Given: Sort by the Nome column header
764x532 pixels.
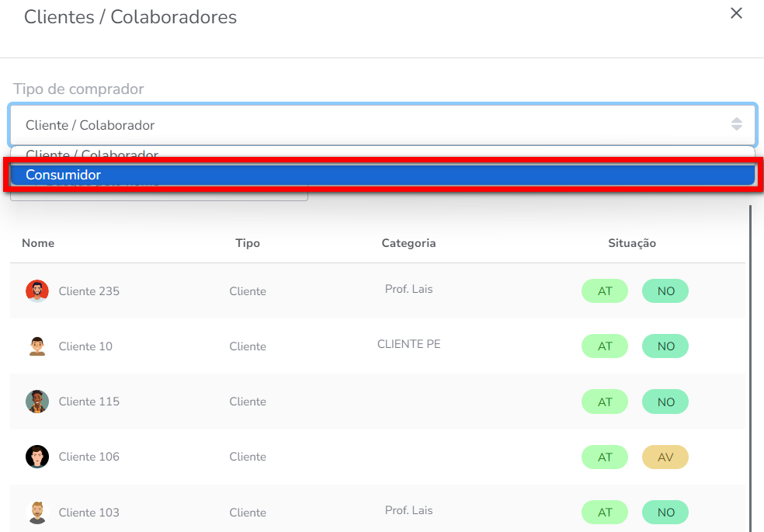Looking at the screenshot, I should coord(38,243).
